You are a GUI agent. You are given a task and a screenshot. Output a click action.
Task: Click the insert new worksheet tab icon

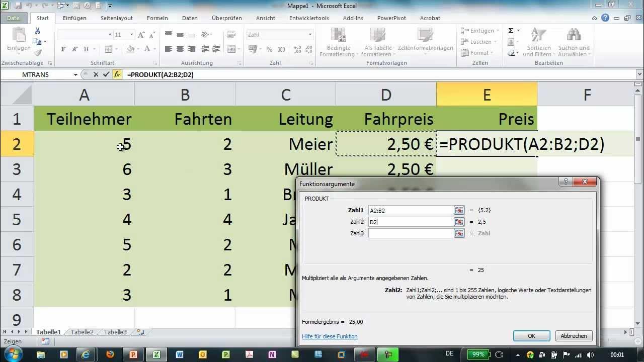coord(140,332)
